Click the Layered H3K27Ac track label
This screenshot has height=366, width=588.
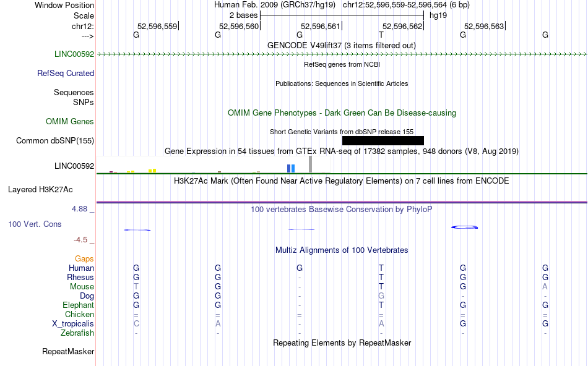[40, 190]
